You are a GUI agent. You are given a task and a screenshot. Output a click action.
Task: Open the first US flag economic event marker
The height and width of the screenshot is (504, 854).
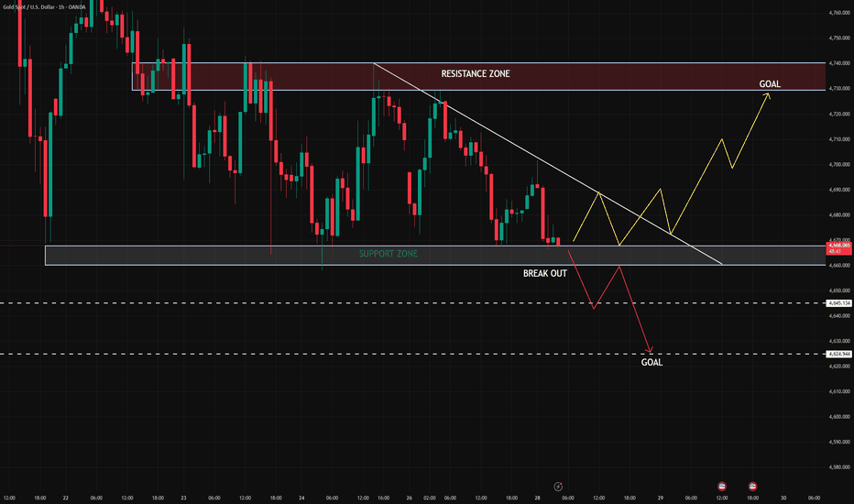coord(722,486)
